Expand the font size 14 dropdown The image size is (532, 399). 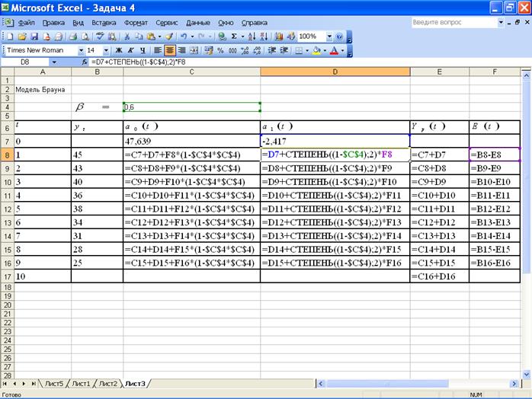tap(104, 50)
